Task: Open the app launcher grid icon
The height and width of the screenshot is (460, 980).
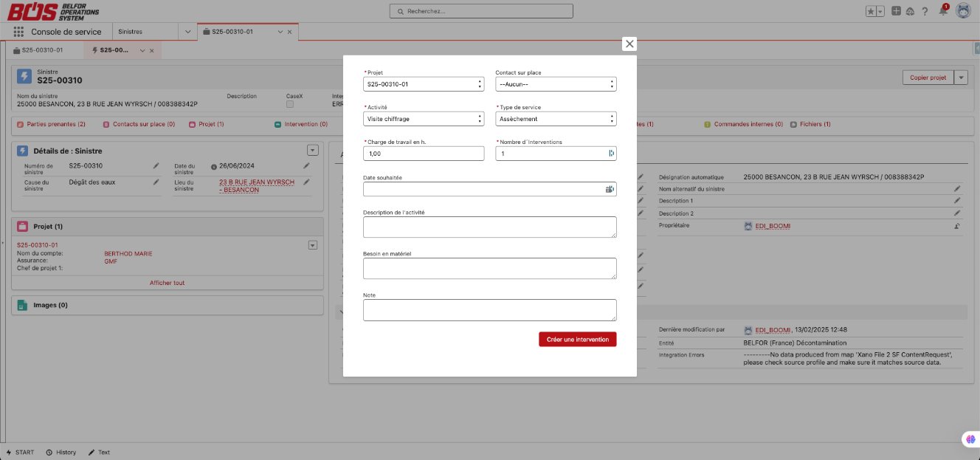Action: point(18,32)
